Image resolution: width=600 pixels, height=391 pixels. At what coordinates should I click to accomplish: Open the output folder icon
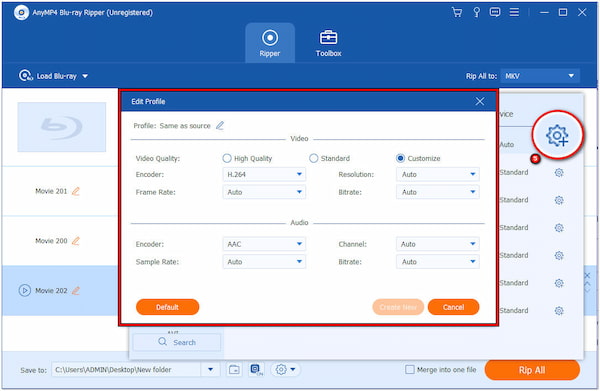[234, 370]
